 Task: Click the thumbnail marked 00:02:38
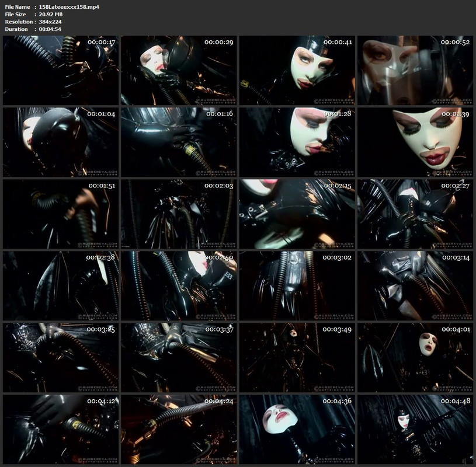(61, 285)
